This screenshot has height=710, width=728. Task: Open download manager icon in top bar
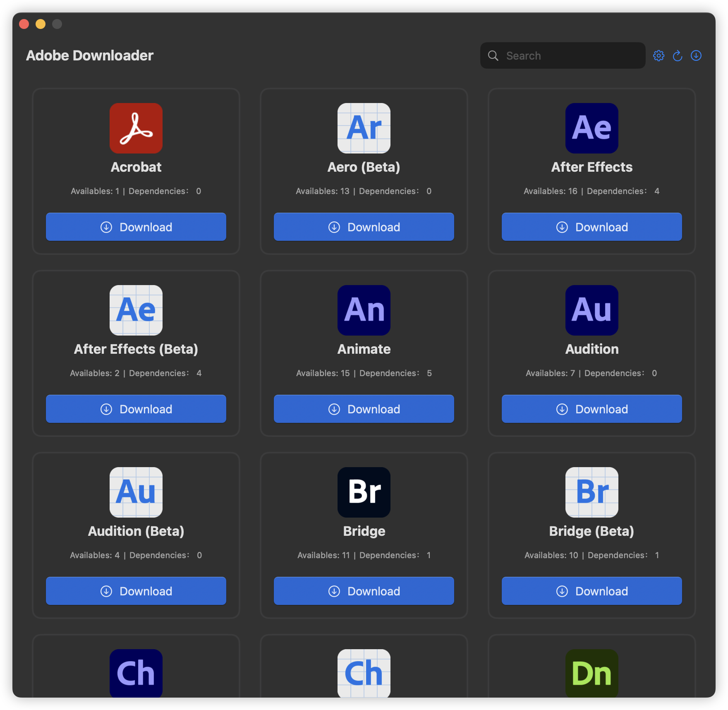click(x=696, y=55)
